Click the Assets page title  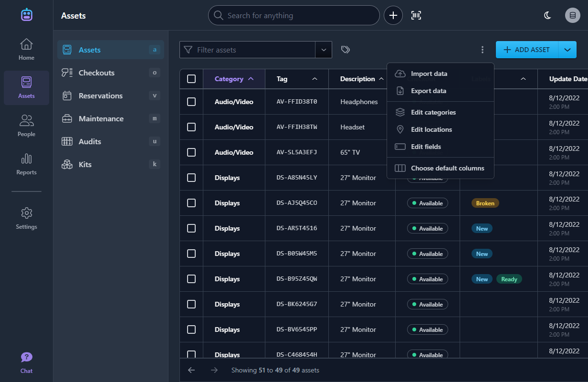[x=73, y=15]
